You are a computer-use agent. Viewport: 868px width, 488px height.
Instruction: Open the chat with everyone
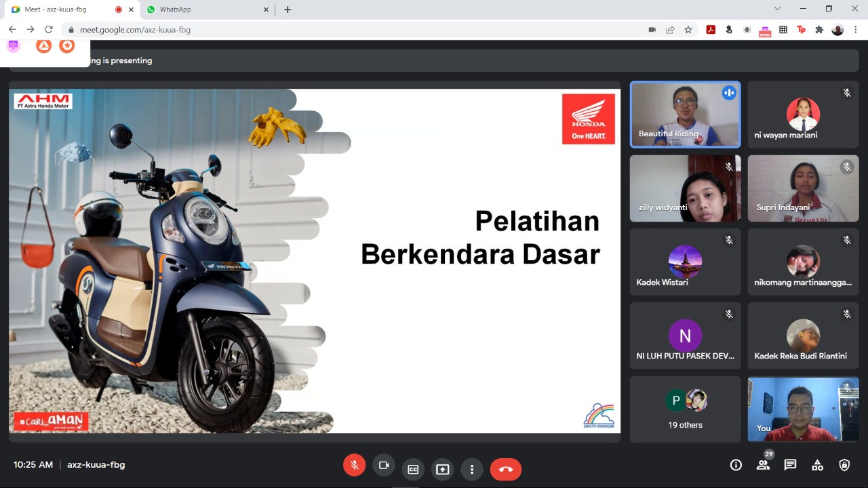pyautogui.click(x=790, y=465)
